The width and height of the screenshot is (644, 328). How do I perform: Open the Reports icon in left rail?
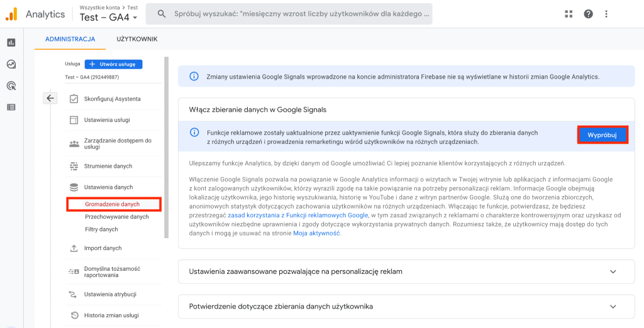(x=11, y=43)
